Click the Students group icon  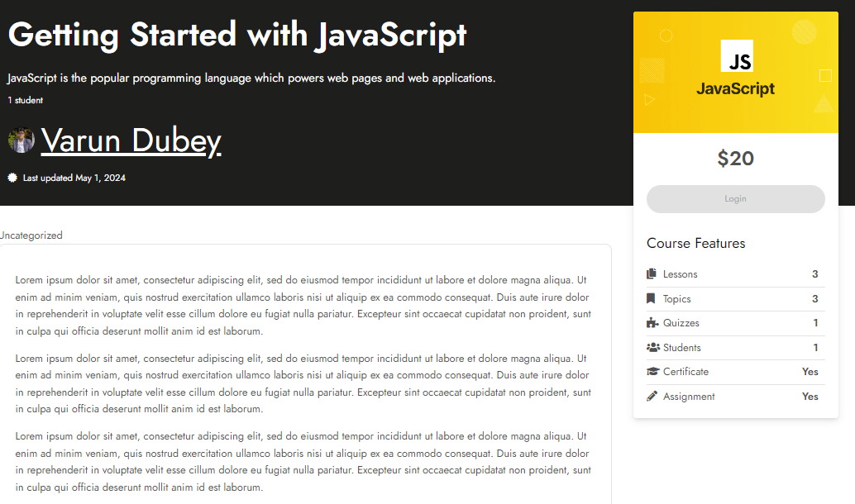pyautogui.click(x=652, y=348)
